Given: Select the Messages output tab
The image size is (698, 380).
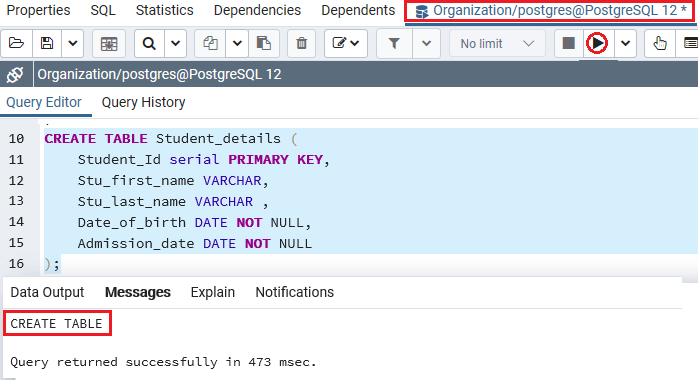Looking at the screenshot, I should point(138,292).
